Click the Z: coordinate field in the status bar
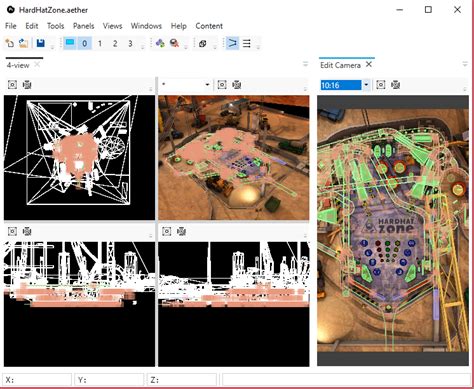This screenshot has width=474, height=389. [x=182, y=380]
